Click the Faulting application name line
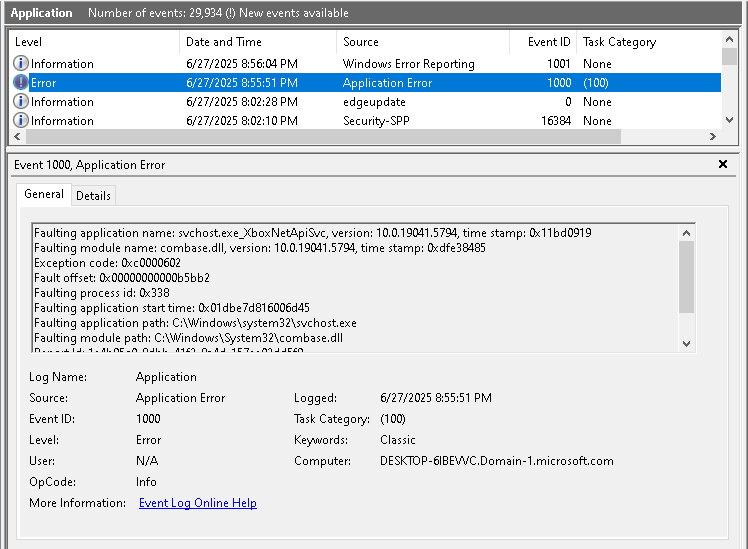This screenshot has height=549, width=748. click(x=312, y=233)
